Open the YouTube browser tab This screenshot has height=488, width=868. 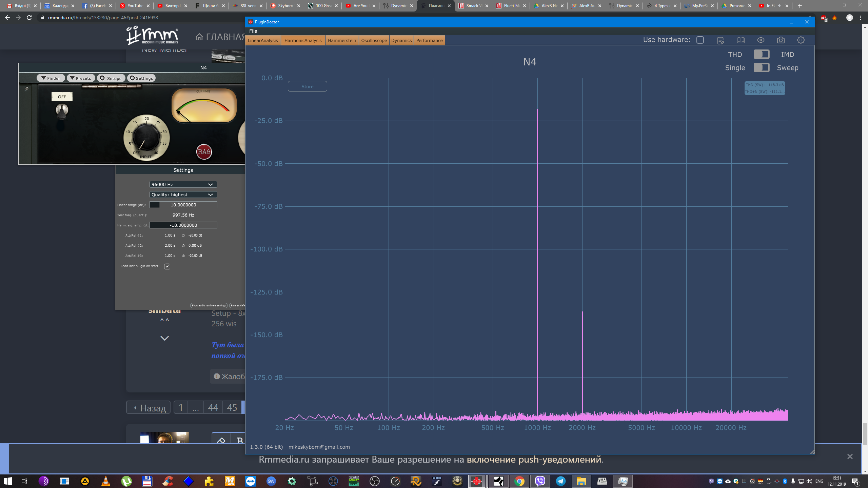point(135,6)
